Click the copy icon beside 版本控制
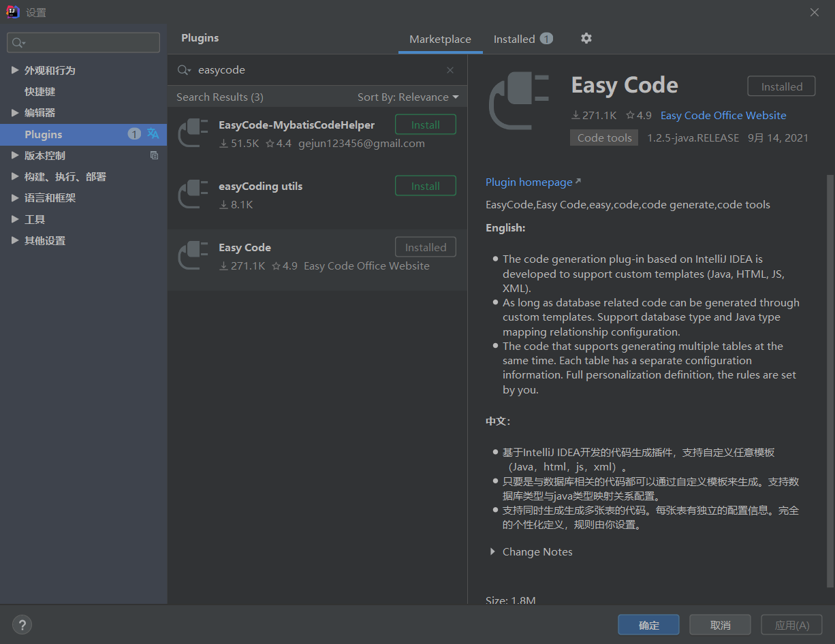 [x=154, y=155]
